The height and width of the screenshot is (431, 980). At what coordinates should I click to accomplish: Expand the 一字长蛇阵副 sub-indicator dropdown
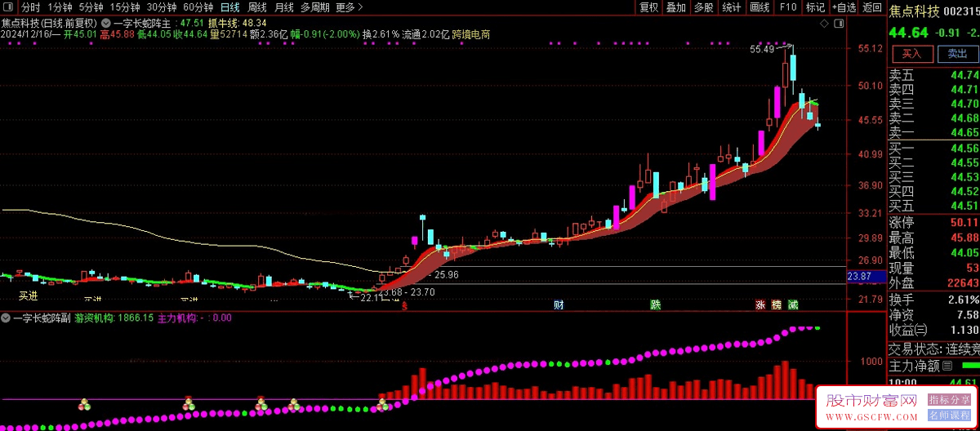[7, 318]
